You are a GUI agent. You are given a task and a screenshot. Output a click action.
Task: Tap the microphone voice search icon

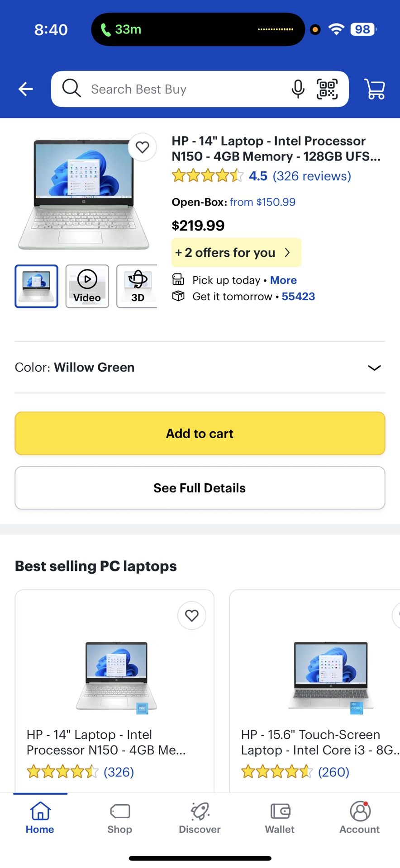coord(298,89)
